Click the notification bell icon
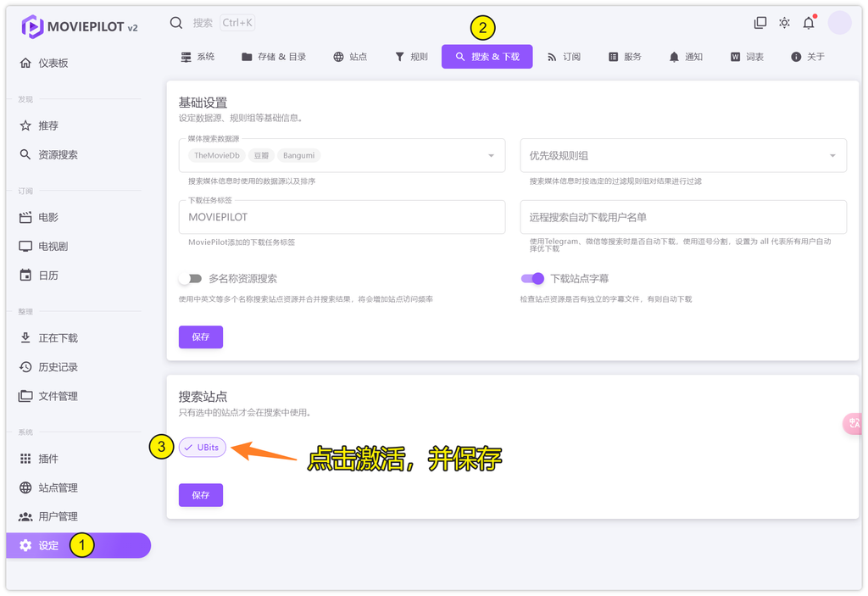This screenshot has width=868, height=596. tap(808, 23)
